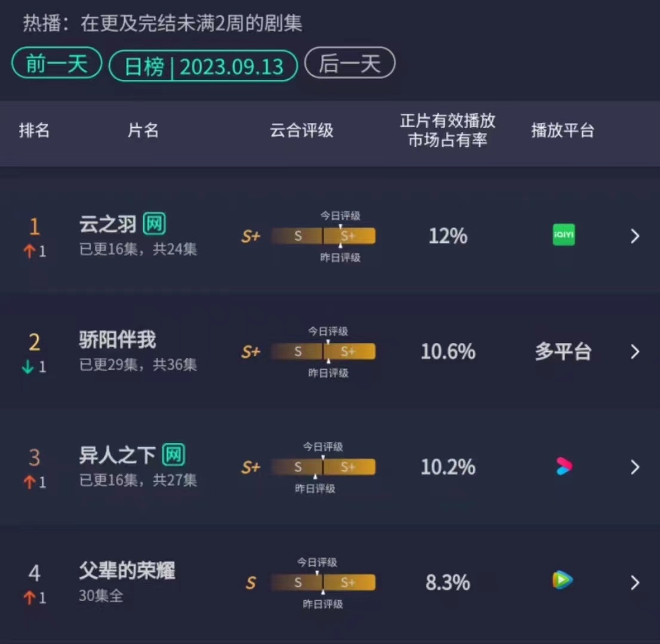
Task: Click the 云合评级 column header
Action: [301, 131]
